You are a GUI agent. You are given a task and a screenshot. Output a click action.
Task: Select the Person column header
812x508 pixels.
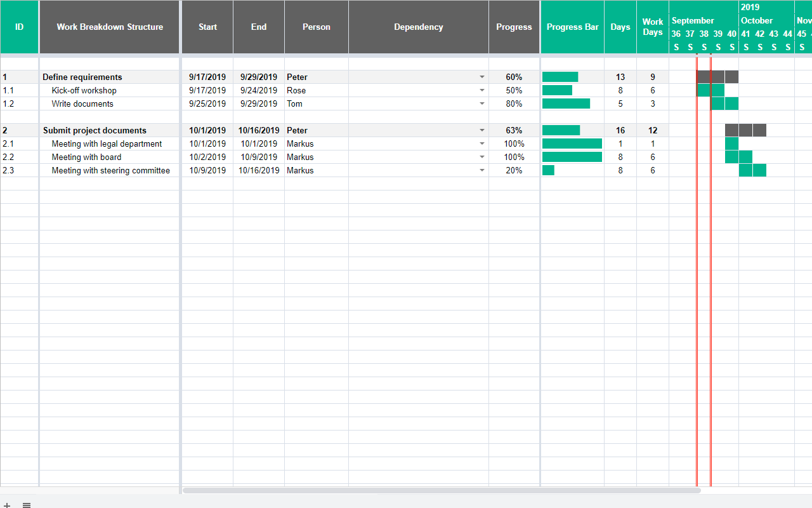tap(316, 27)
